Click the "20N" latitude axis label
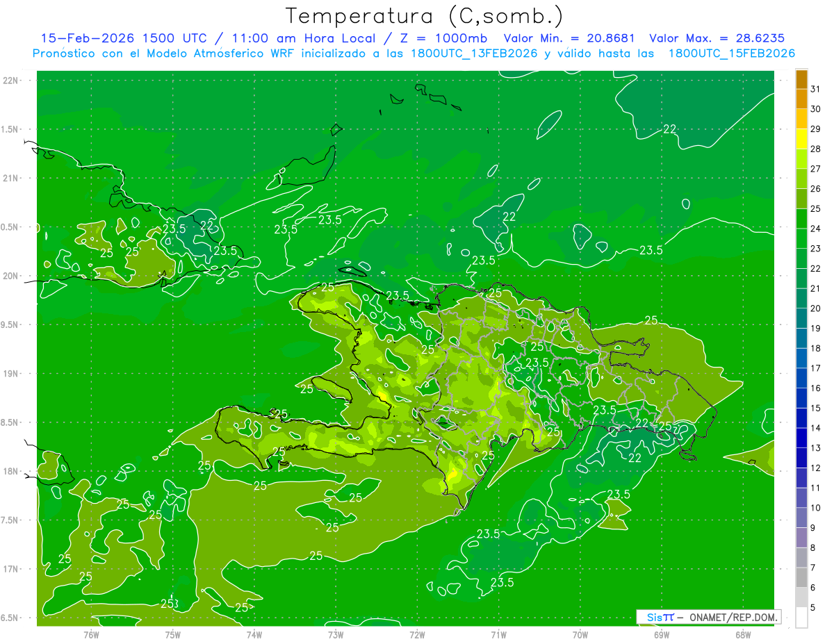The image size is (834, 644). click(11, 276)
